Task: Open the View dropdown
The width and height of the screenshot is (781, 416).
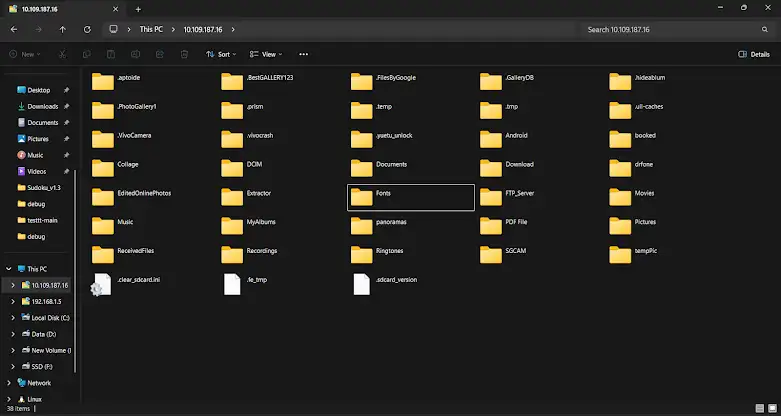Action: (266, 54)
